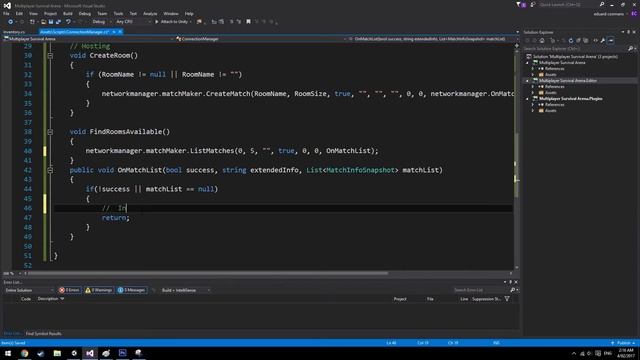Pin the ConnectionManager.cs tab
Image resolution: width=640 pixels, height=360 pixels.
pos(114,32)
